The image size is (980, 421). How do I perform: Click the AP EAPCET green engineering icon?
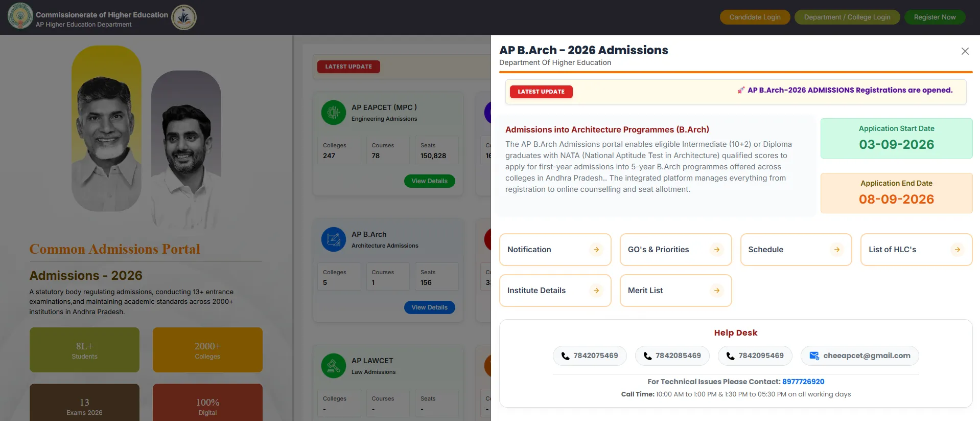334,113
